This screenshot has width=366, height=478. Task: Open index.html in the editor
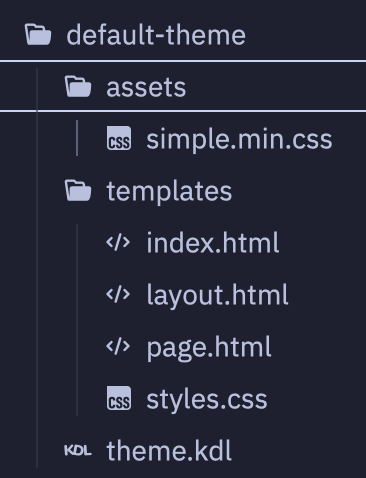(213, 243)
